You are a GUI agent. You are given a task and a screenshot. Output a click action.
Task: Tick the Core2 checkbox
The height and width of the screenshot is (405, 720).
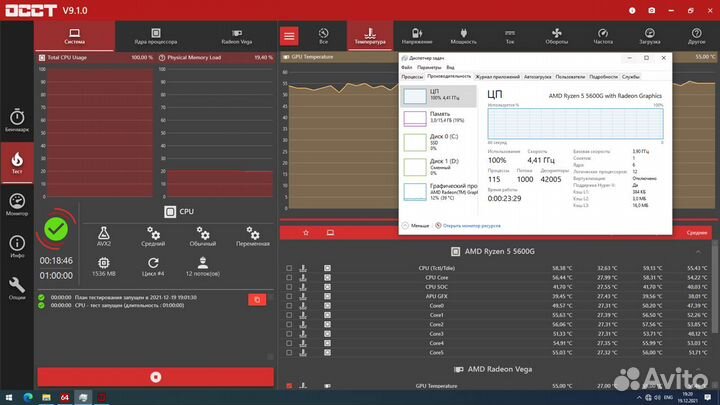[x=289, y=325]
